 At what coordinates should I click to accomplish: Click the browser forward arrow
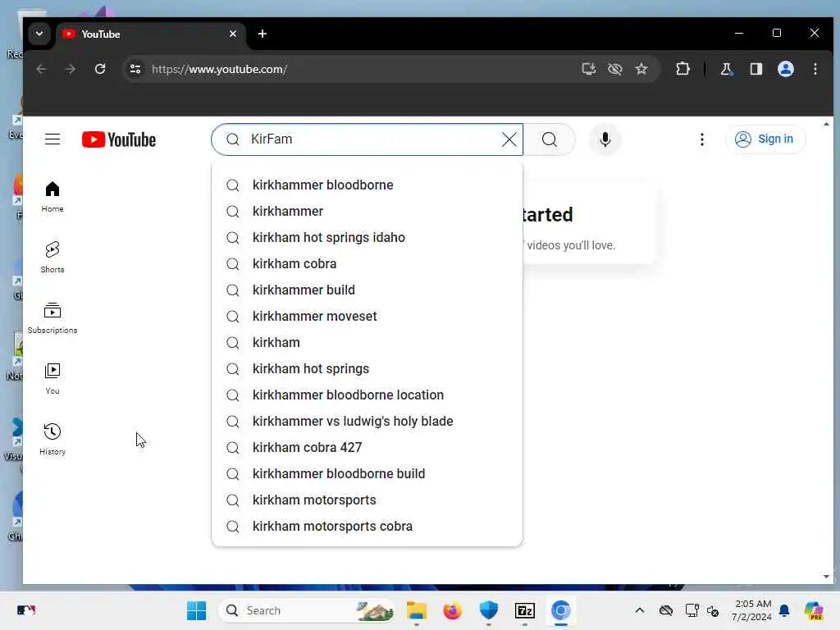(x=71, y=69)
